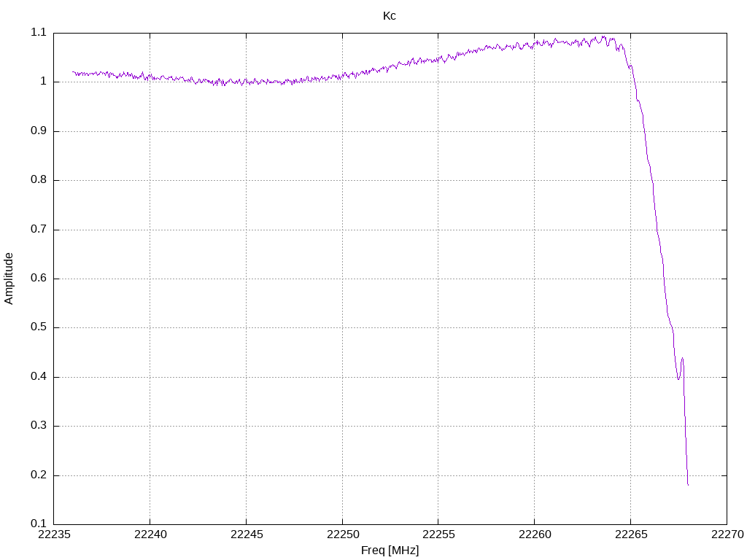Click the x-axis tick label 22270
This screenshot has height=560, width=747.
coord(727,534)
